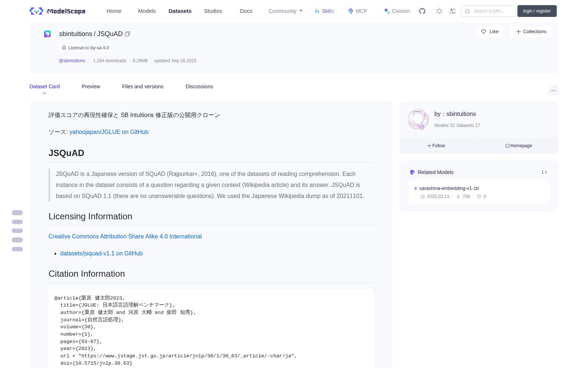Open the Datasets section
The width and height of the screenshot is (588, 368).
(180, 11)
